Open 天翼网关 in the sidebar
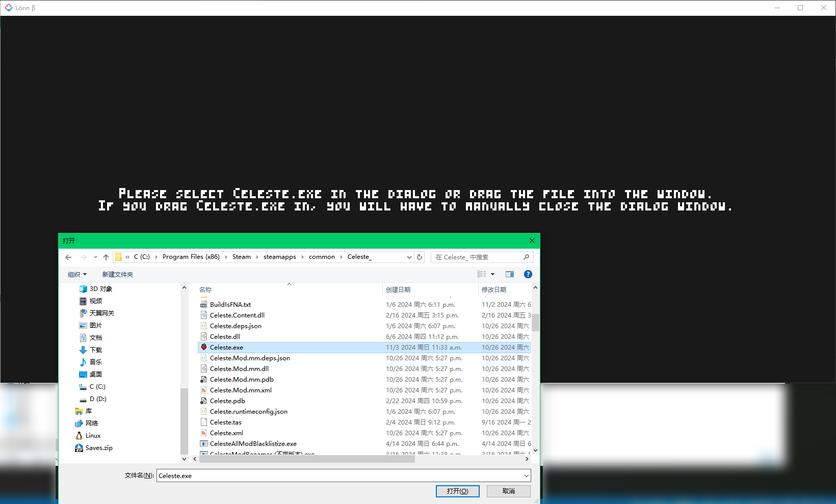The width and height of the screenshot is (836, 504). (97, 313)
